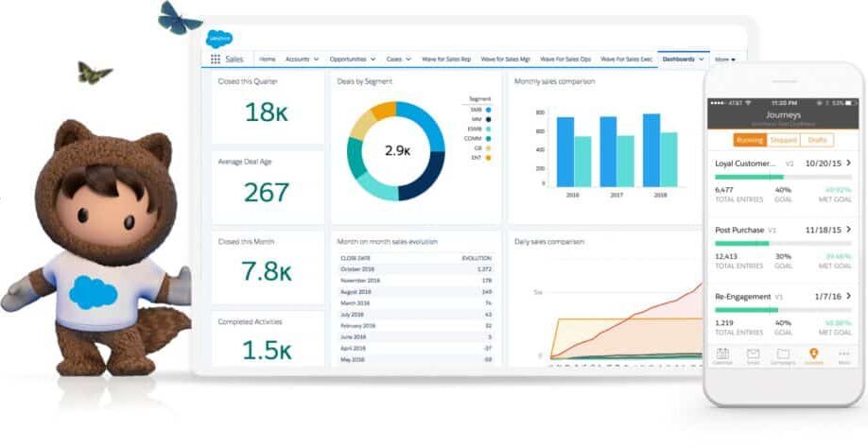Tap the highlighted Journeys icon on phone
The image size is (868, 448).
pos(814,354)
